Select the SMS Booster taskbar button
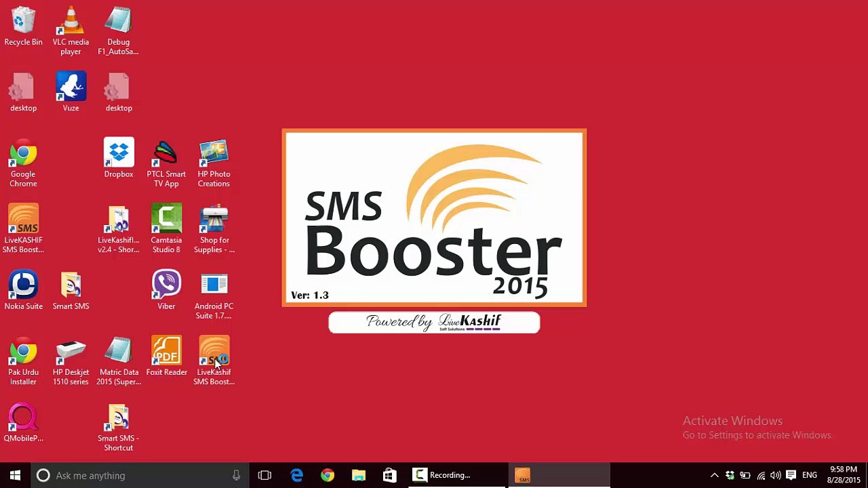This screenshot has height=488, width=868. [559, 475]
